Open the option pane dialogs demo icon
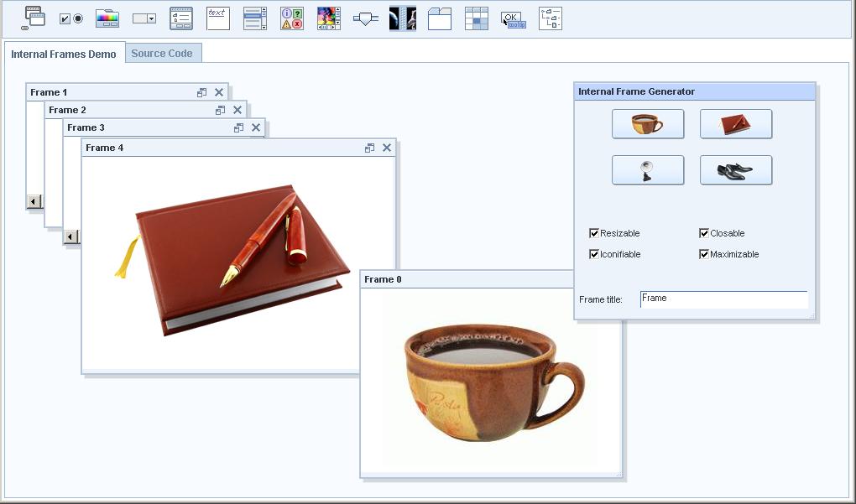 point(291,18)
